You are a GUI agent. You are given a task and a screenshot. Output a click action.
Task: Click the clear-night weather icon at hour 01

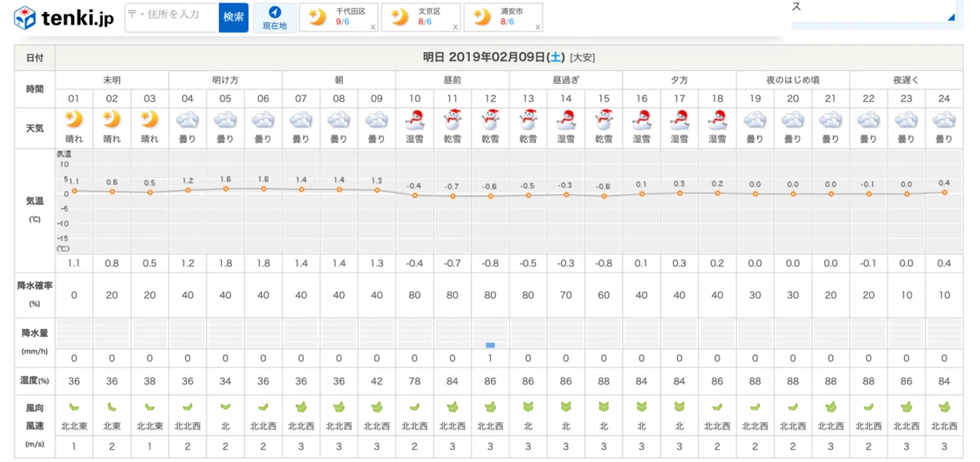(x=73, y=119)
